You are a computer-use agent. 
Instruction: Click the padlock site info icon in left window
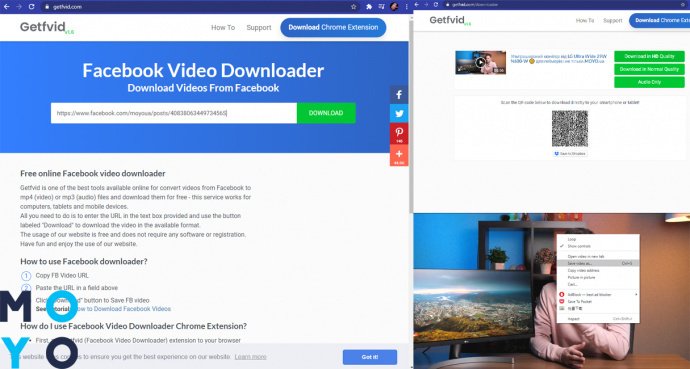[x=47, y=7]
